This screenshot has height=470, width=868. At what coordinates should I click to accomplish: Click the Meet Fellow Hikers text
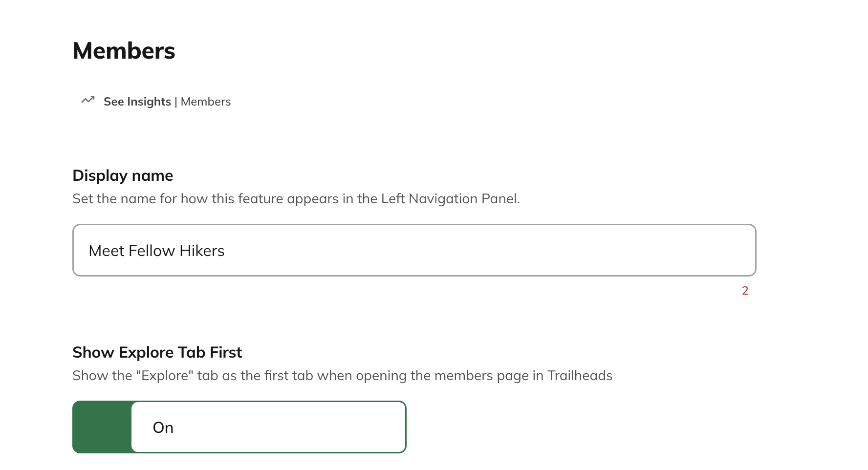point(156,251)
